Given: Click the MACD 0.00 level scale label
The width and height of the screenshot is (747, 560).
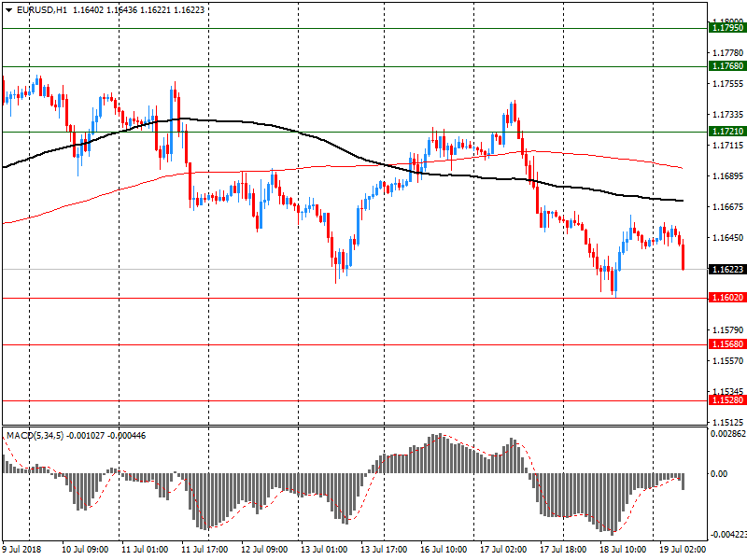Looking at the screenshot, I should [x=719, y=474].
